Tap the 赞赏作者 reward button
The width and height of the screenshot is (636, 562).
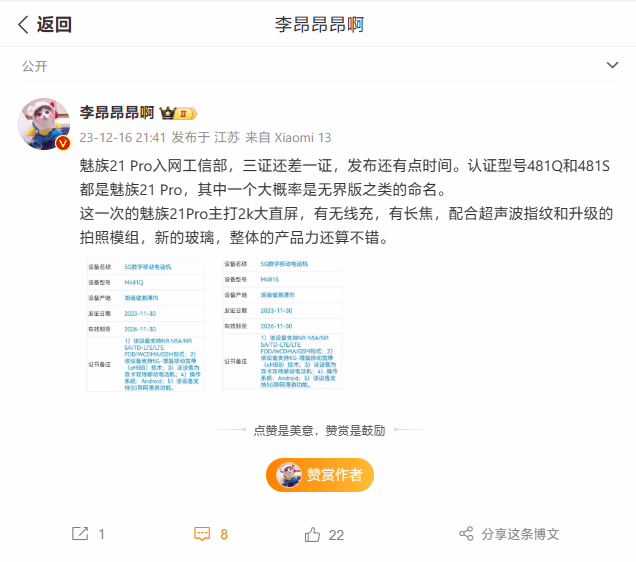[x=320, y=475]
